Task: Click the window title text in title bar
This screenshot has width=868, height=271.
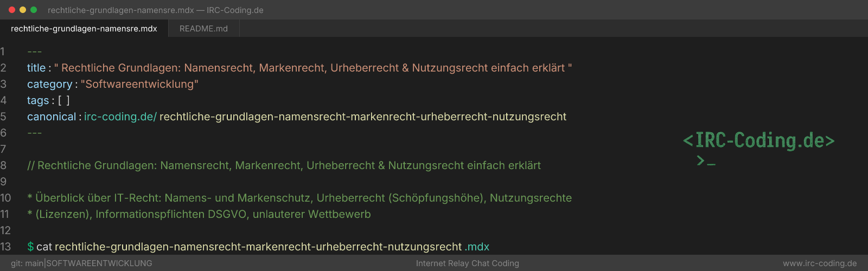Action: coord(156,10)
